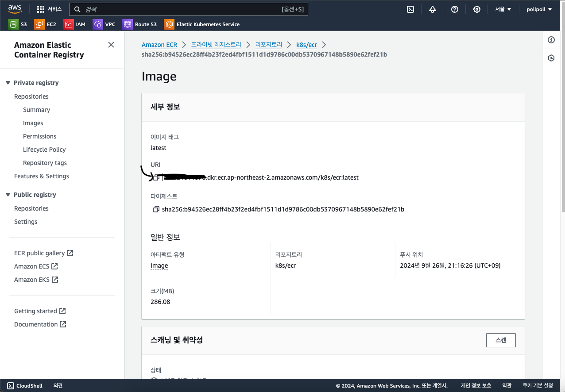Select Repository tags in the sidebar

(x=45, y=163)
